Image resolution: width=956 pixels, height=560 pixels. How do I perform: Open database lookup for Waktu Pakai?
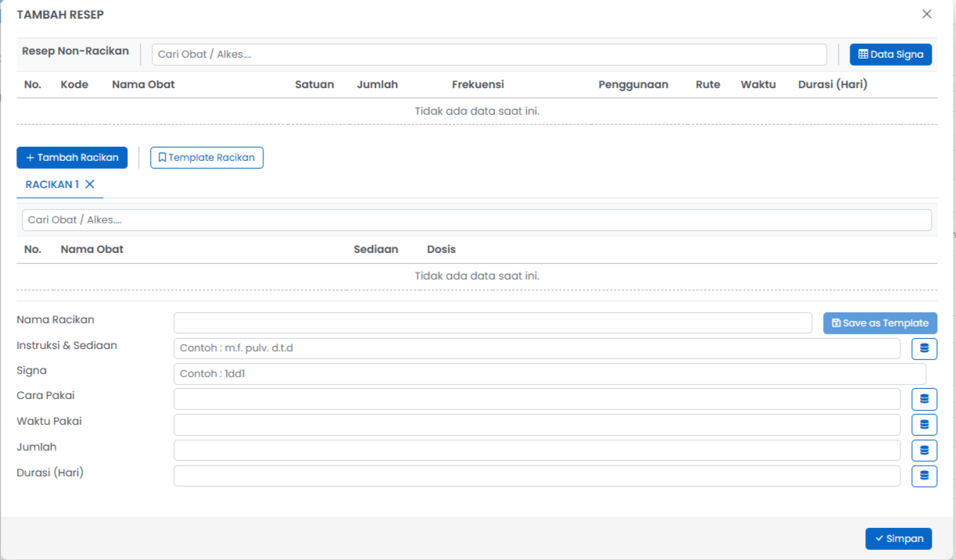point(924,425)
